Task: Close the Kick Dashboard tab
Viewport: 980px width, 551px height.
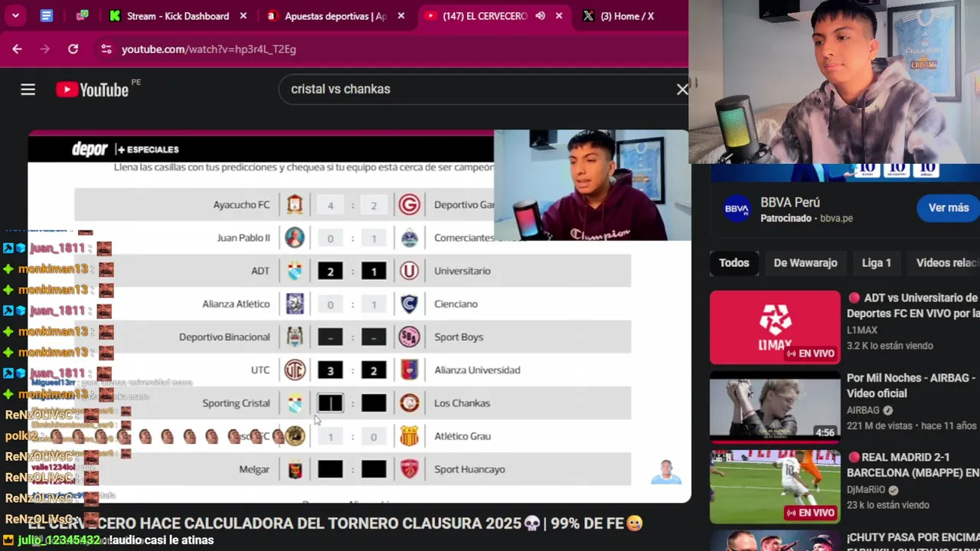Action: (x=243, y=16)
